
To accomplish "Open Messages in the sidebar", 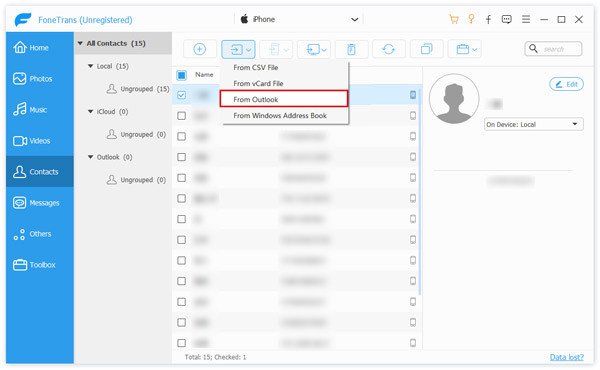I will pyautogui.click(x=40, y=203).
